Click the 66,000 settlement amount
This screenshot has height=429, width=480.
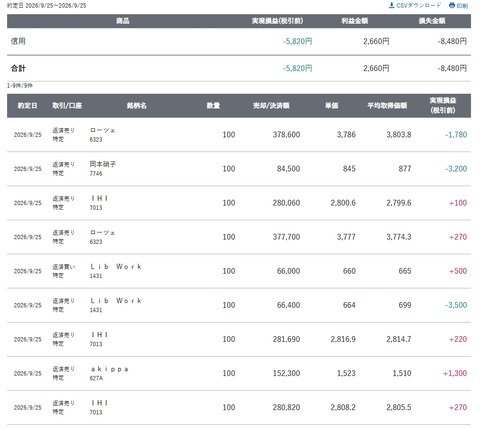pyautogui.click(x=288, y=271)
